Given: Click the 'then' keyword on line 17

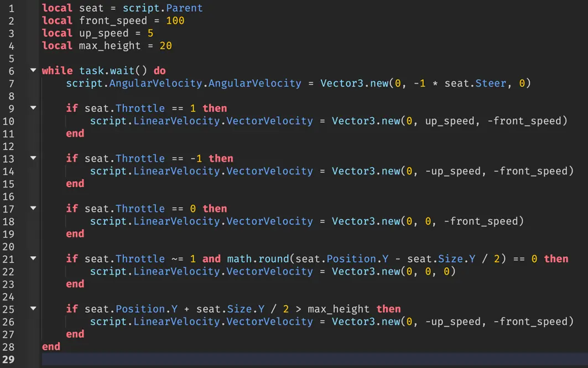Looking at the screenshot, I should 215,209.
